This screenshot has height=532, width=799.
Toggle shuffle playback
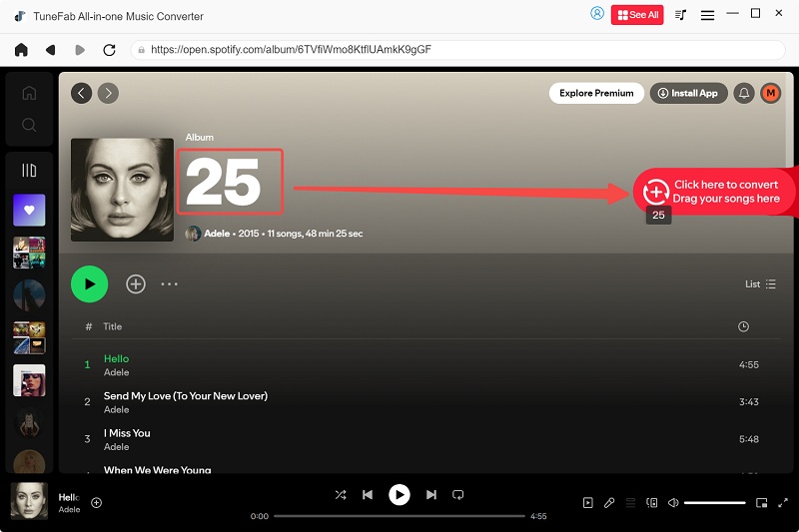point(341,494)
